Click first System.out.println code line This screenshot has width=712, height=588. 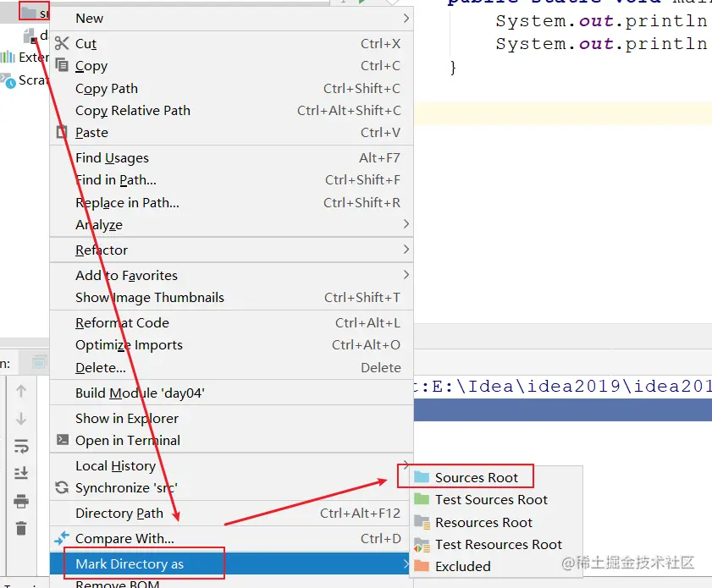[x=602, y=21]
